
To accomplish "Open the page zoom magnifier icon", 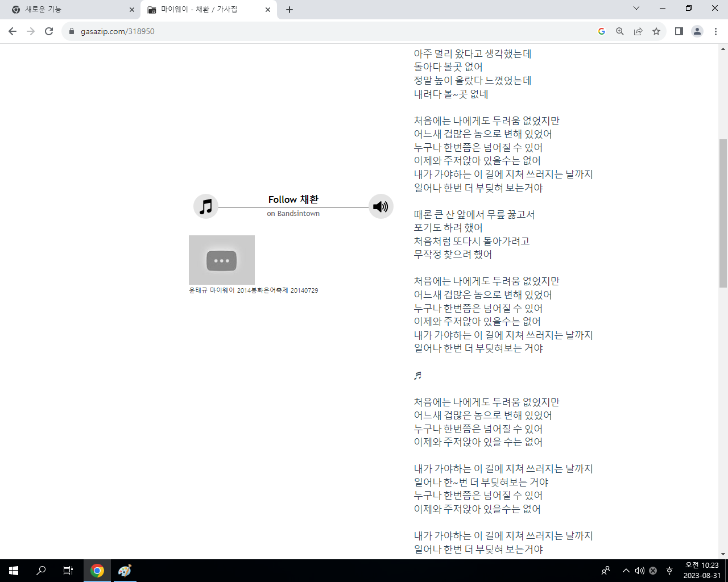I will click(x=620, y=31).
